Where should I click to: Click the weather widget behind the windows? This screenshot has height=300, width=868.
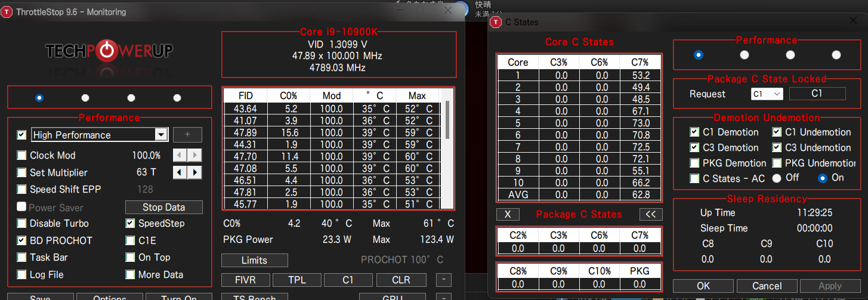pyautogui.click(x=479, y=8)
